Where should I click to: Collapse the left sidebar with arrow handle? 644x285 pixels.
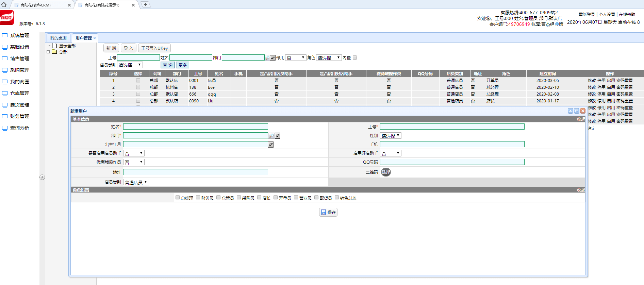pyautogui.click(x=42, y=177)
